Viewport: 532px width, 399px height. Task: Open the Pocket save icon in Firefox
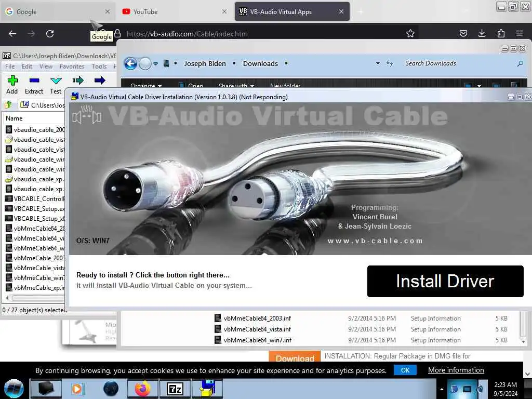(463, 33)
